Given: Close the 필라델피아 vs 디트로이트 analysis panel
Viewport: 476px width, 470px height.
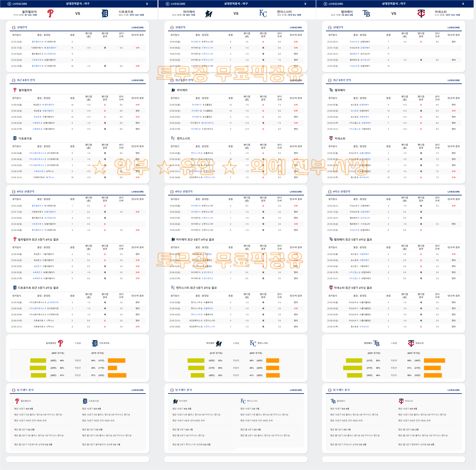Looking at the screenshot, I should pos(147,4).
